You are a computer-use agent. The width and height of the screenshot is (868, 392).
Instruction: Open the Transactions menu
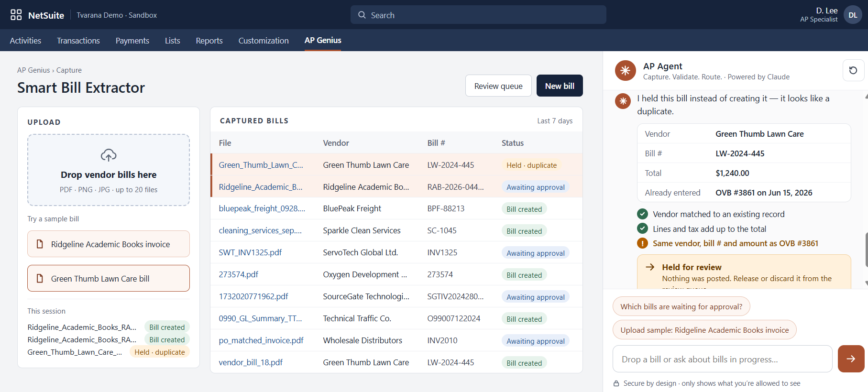click(x=78, y=41)
